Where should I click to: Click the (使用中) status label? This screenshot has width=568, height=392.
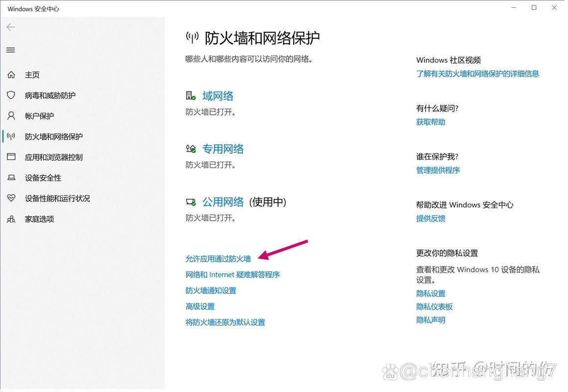[268, 202]
